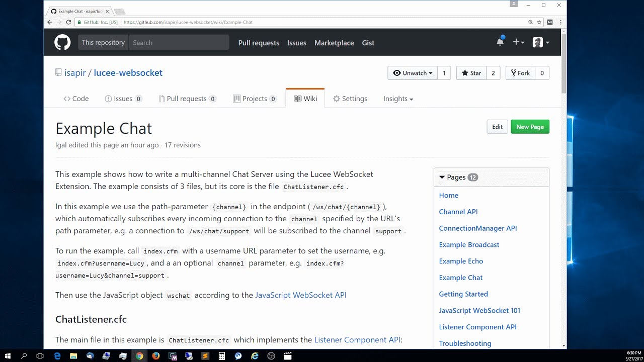Screen dimensions: 644x362
Task: Expand the Insights dropdown
Action: [398, 99]
